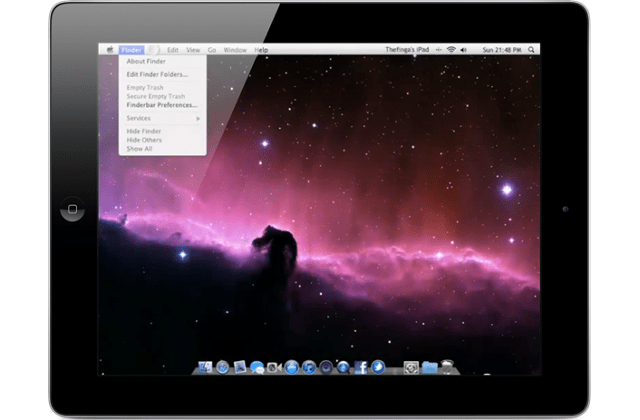This screenshot has height=420, width=640.
Task: Open the Go menu
Action: (212, 50)
